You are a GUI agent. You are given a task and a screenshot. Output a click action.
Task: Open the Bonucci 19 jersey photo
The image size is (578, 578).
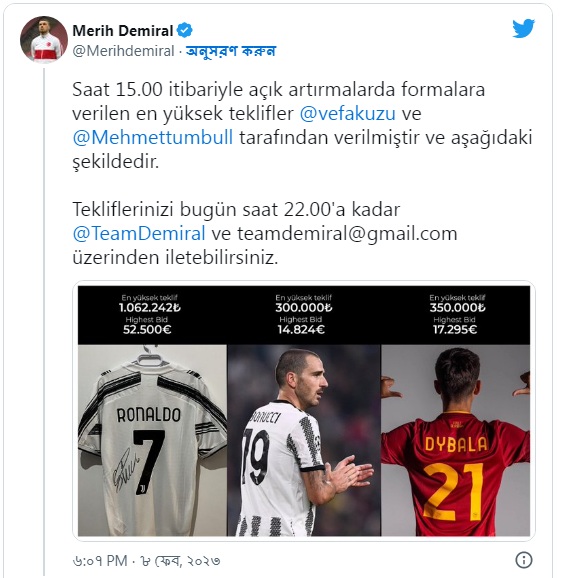point(304,440)
